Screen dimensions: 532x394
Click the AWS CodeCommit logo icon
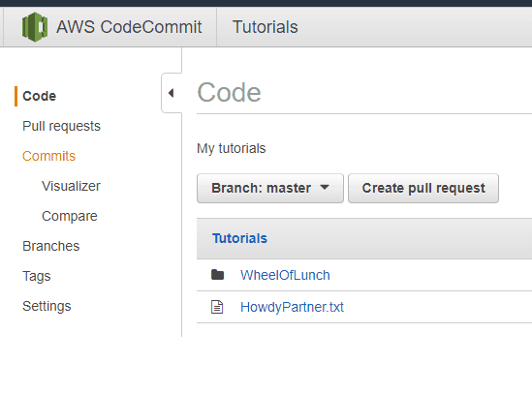(x=35, y=27)
